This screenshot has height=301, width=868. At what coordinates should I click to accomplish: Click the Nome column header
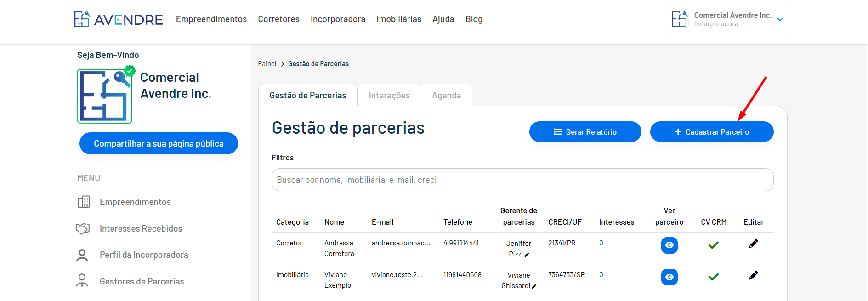[x=334, y=222]
